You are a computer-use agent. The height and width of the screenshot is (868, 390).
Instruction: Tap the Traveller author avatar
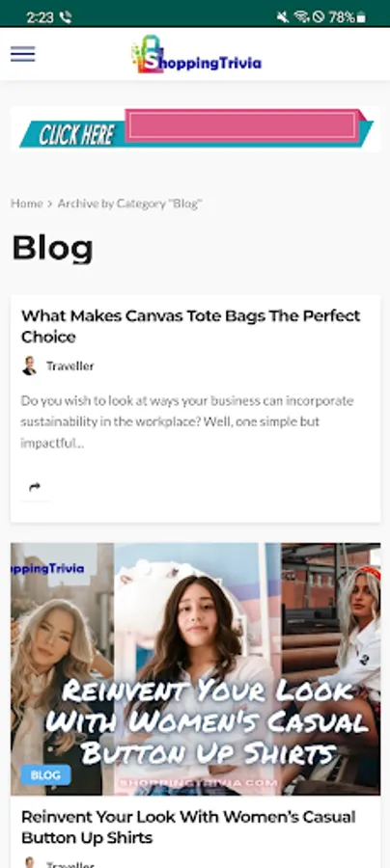[29, 366]
